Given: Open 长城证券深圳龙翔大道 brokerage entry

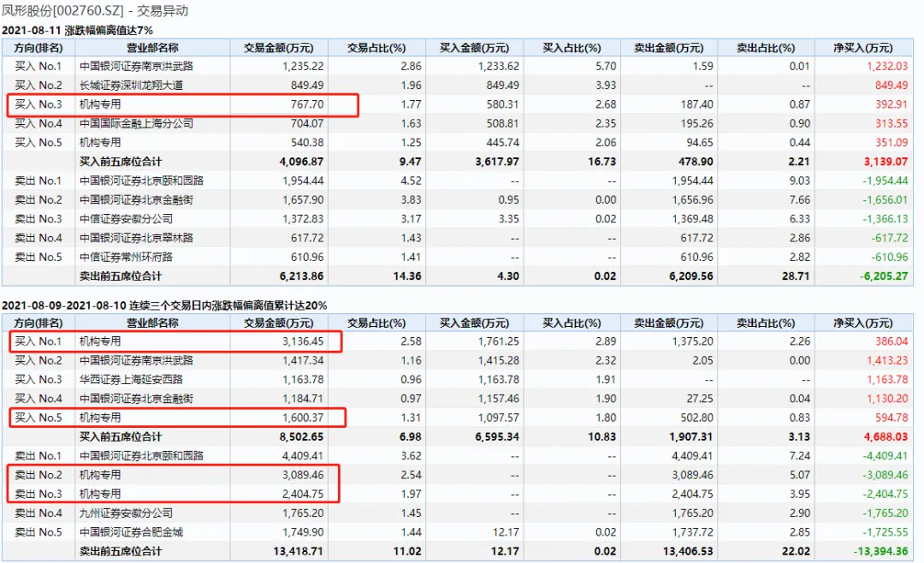Looking at the screenshot, I should 131,85.
